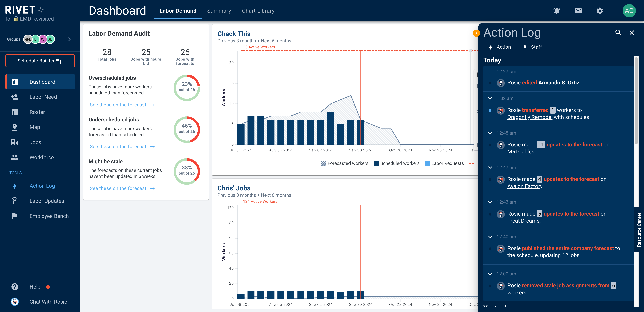Toggle Scheduled workers legend item

[396, 163]
